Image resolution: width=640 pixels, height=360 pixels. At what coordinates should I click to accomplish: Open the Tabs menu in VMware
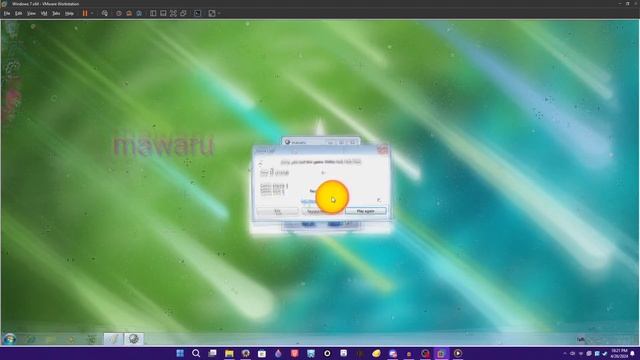click(56, 13)
